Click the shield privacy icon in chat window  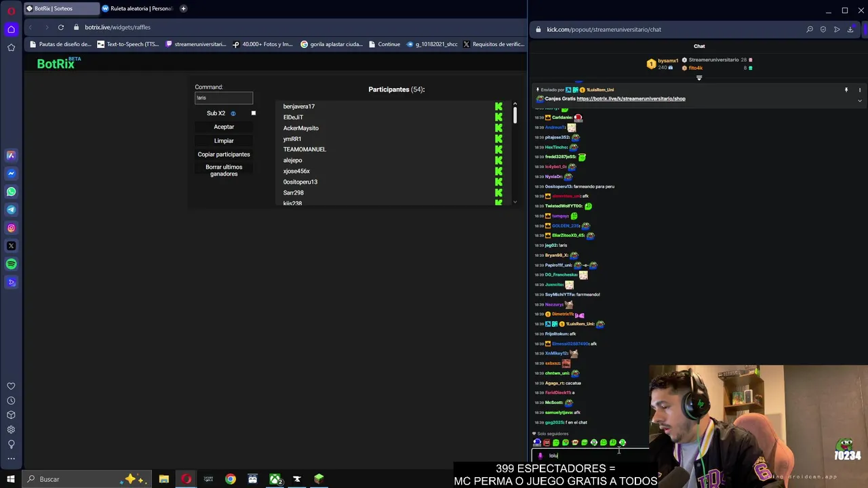[x=823, y=29]
